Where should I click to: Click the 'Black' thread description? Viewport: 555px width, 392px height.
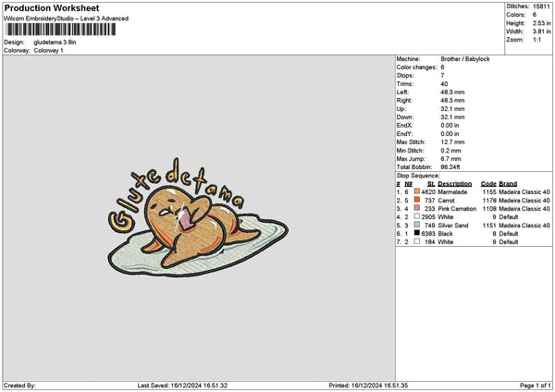[445, 234]
